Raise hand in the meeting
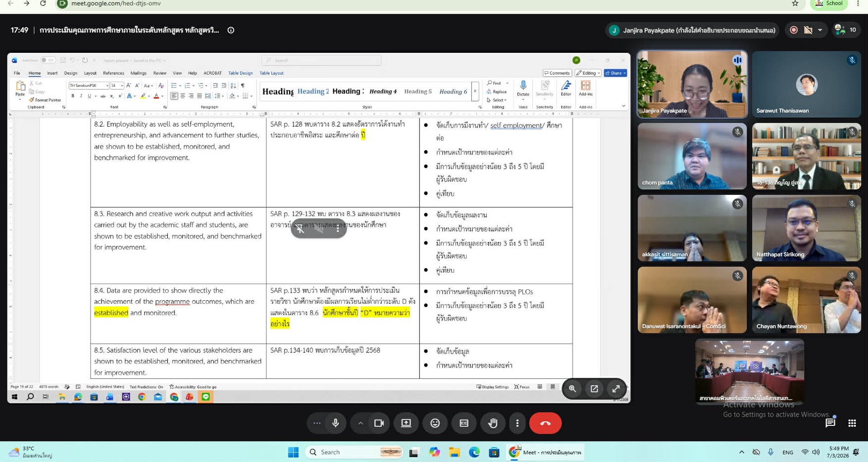The width and height of the screenshot is (868, 462). coord(493,423)
